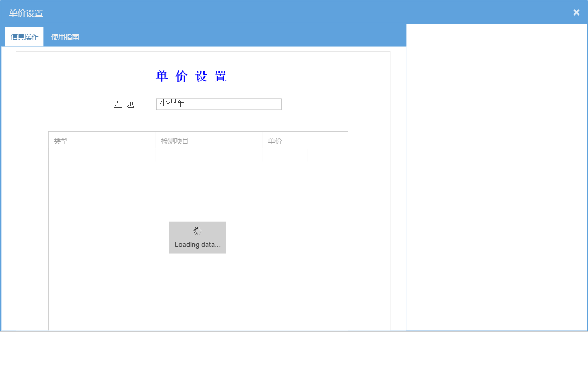This screenshot has width=588, height=368.
Task: Switch to the 使用指南 tab
Action: (x=64, y=36)
